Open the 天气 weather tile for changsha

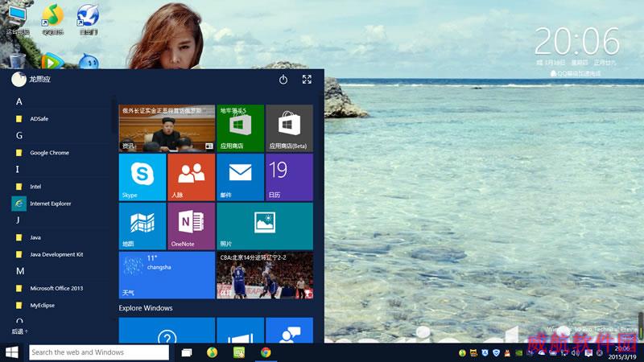point(167,275)
